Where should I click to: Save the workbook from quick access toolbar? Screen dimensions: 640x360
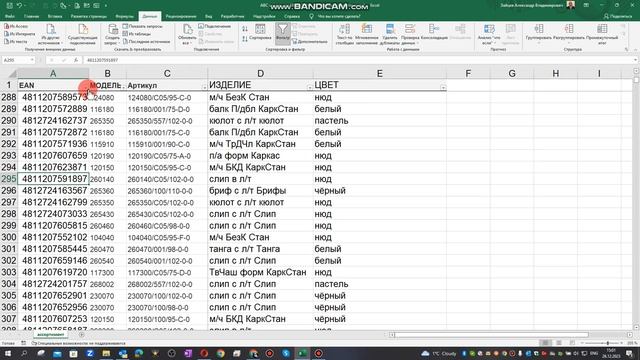click(9, 6)
